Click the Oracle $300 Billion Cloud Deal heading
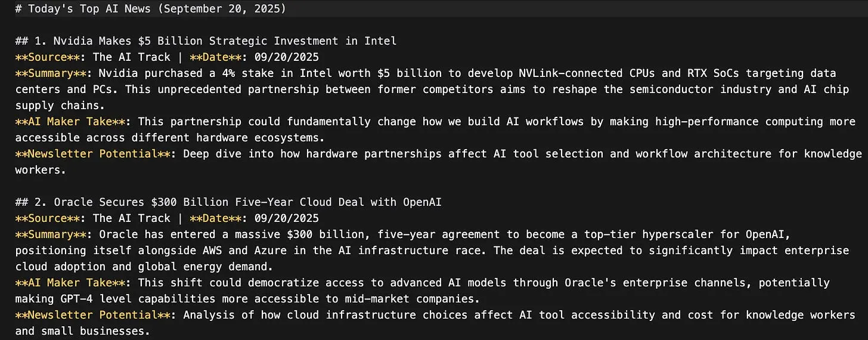 tap(228, 202)
